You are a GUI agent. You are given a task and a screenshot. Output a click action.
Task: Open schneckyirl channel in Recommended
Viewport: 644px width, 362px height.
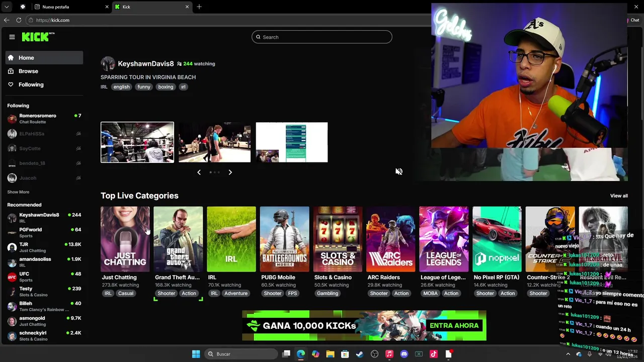(x=44, y=336)
